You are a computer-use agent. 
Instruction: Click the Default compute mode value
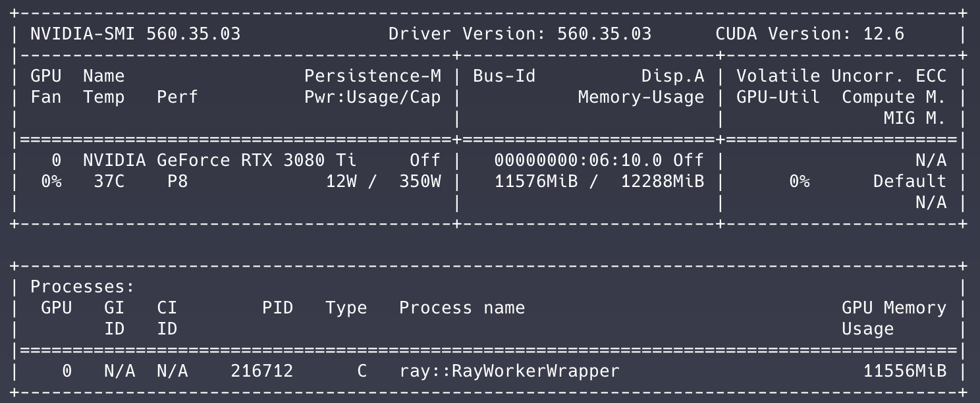tap(910, 182)
